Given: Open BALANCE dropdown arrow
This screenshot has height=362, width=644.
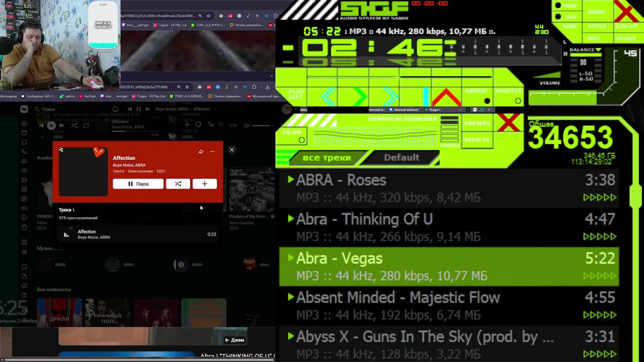Looking at the screenshot, I should coord(598,50).
